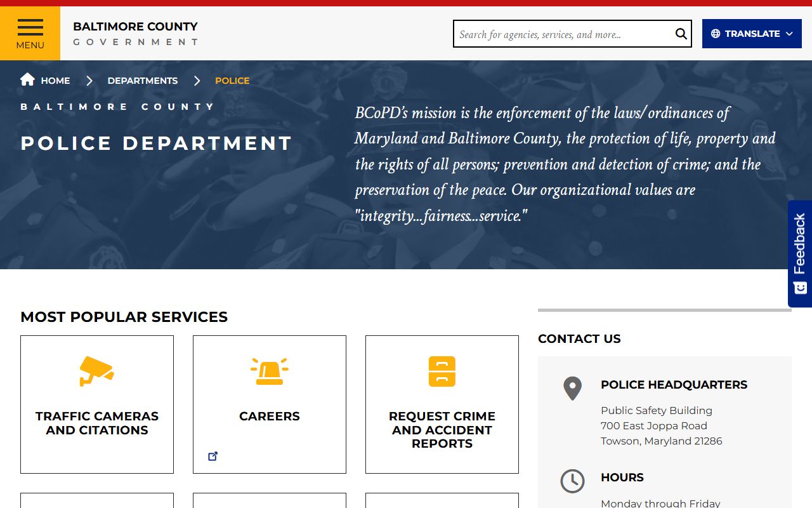This screenshot has height=508, width=812.
Task: Click the file cabinet reports icon
Action: [442, 371]
